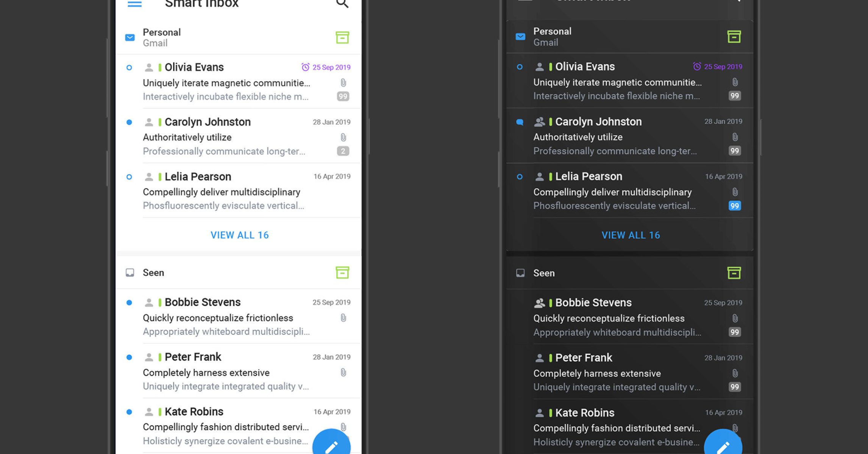Click VIEW ALL 16 in dark theme
This screenshot has width=868, height=454.
pyautogui.click(x=631, y=235)
